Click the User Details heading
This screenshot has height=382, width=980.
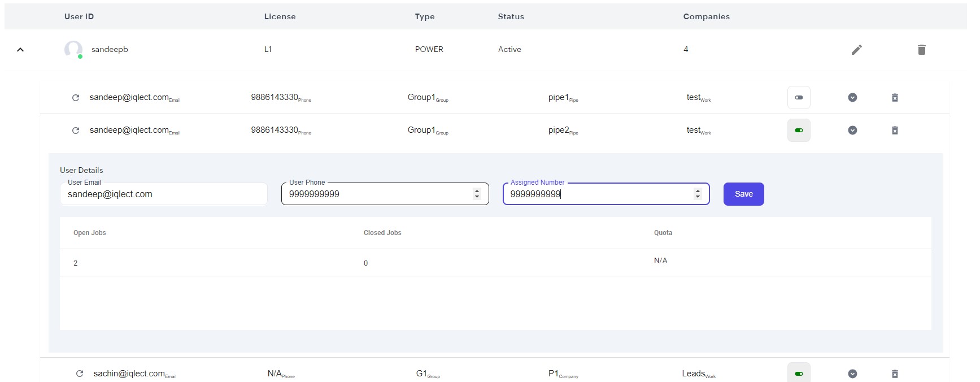point(81,170)
